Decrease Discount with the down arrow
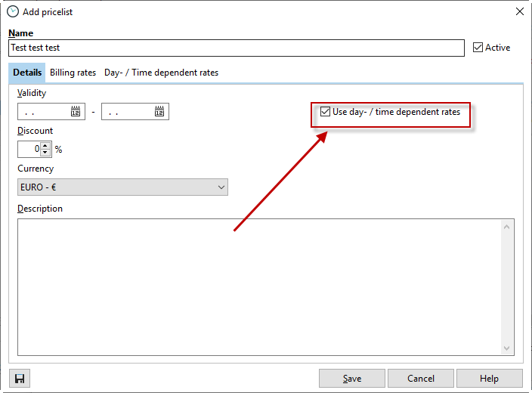The width and height of the screenshot is (532, 393). 45,153
